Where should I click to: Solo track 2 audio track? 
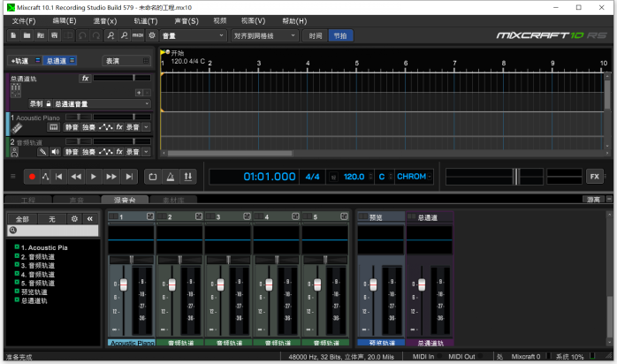click(x=88, y=152)
